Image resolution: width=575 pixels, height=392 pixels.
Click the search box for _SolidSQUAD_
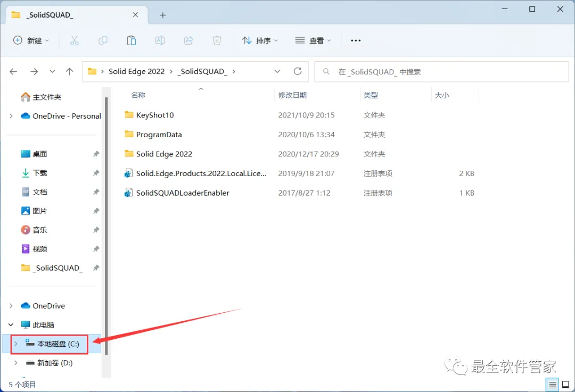click(x=441, y=72)
